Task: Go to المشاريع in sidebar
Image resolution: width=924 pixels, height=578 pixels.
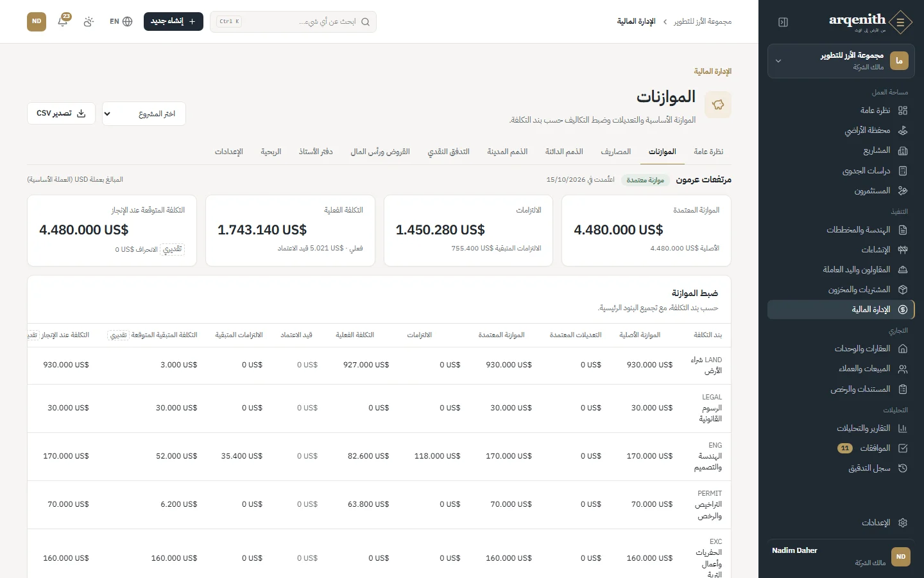Action: [x=841, y=150]
